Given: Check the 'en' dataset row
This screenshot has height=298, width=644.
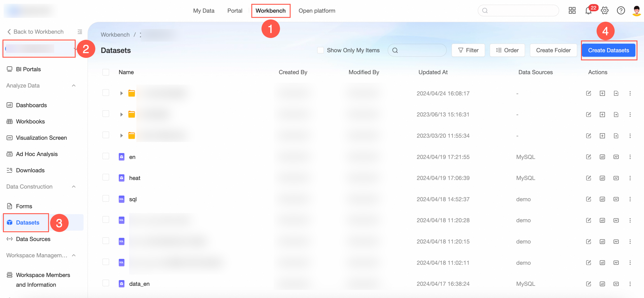Looking at the screenshot, I should coord(106,156).
